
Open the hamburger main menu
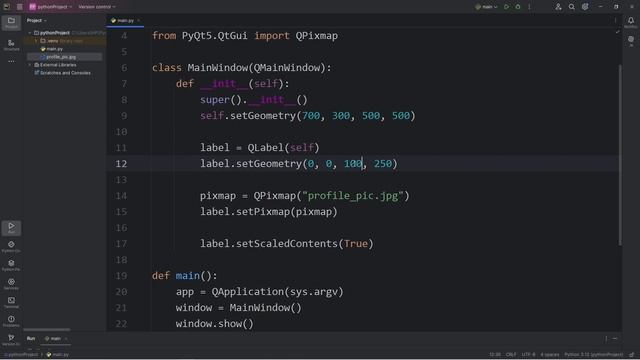[20, 7]
